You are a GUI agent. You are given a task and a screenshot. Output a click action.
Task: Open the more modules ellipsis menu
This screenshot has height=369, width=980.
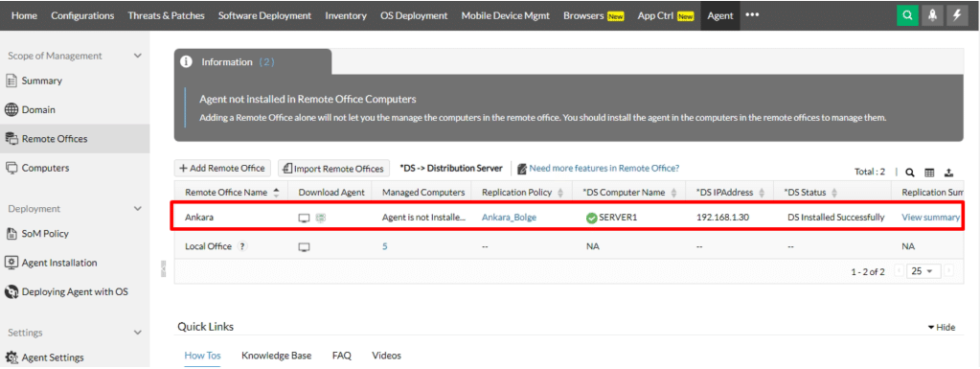(x=753, y=15)
